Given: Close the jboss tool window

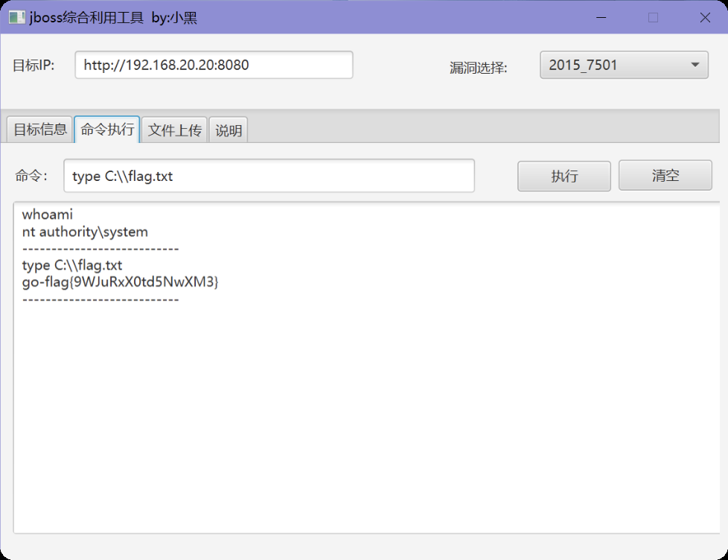Looking at the screenshot, I should tap(704, 17).
